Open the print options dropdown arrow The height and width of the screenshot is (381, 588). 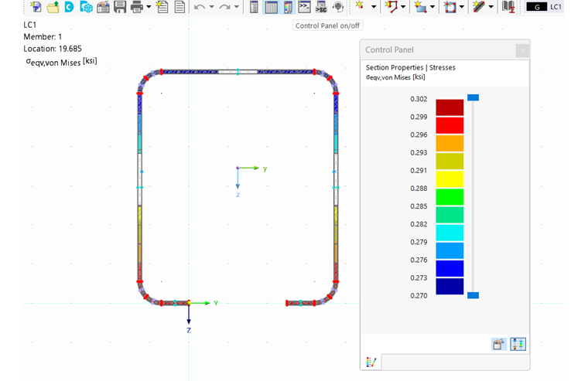pyautogui.click(x=149, y=7)
